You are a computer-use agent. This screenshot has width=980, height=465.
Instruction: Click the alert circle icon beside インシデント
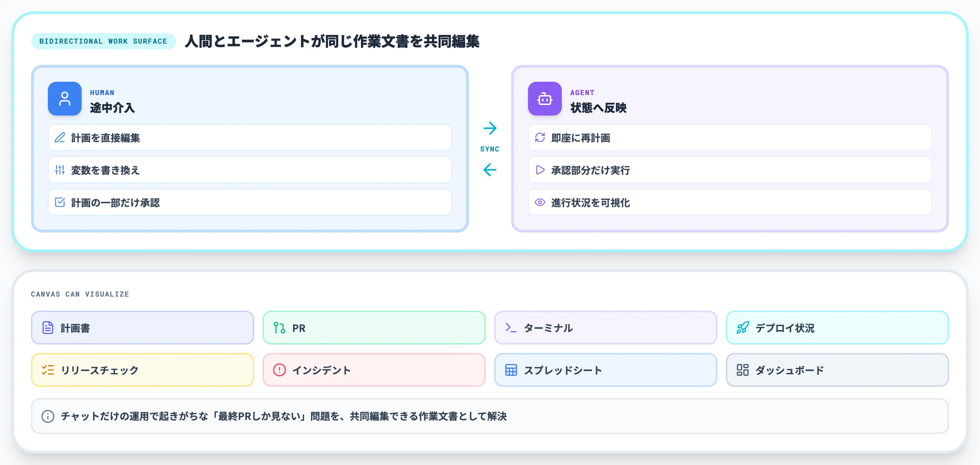pyautogui.click(x=279, y=370)
